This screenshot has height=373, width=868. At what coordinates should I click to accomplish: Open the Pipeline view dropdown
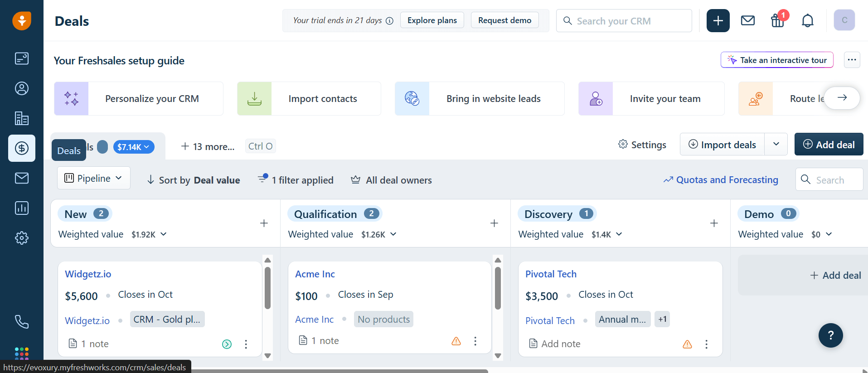coord(93,178)
